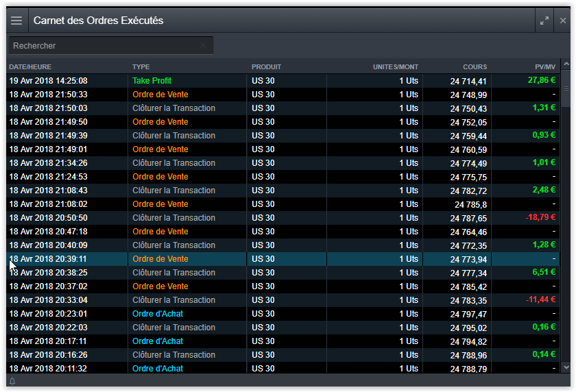Clear the search field with the X icon
The image size is (576, 392).
203,45
